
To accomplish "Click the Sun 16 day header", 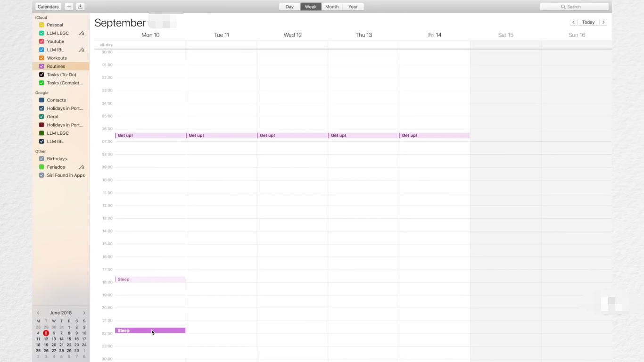I will [577, 35].
